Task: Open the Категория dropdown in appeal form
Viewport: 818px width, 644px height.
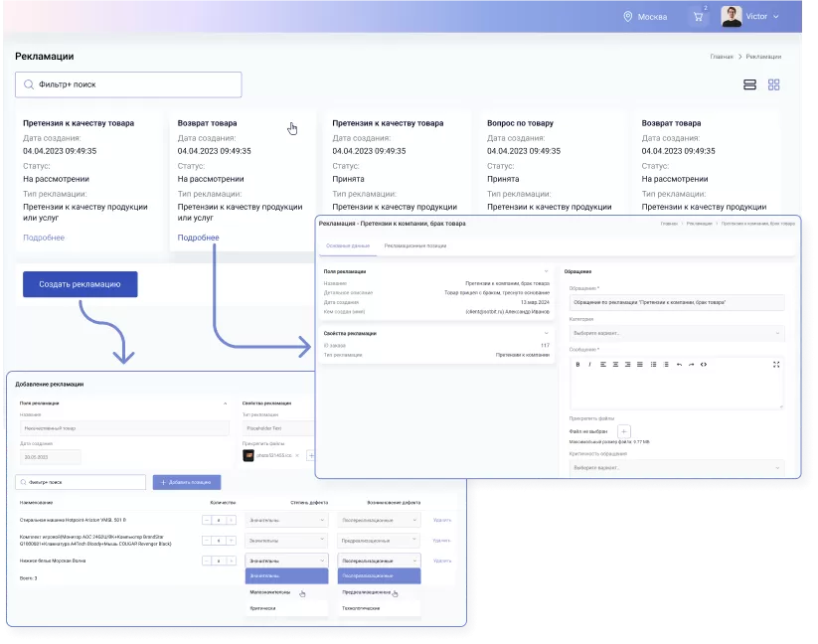Action: [675, 334]
